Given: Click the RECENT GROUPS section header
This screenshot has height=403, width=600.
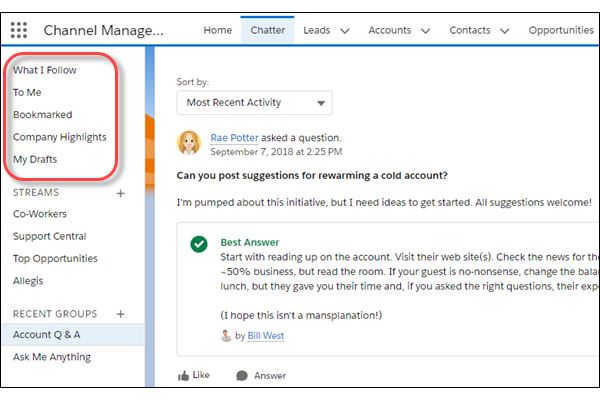Looking at the screenshot, I should [55, 314].
